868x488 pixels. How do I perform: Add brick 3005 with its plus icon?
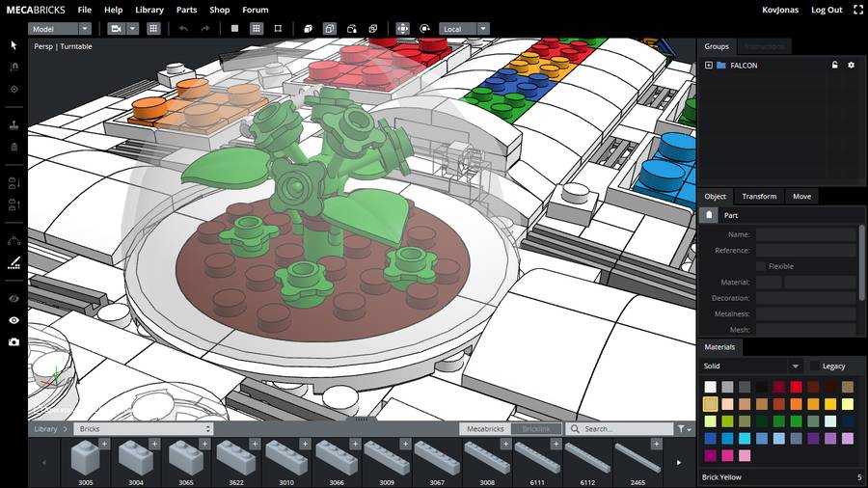pyautogui.click(x=104, y=444)
